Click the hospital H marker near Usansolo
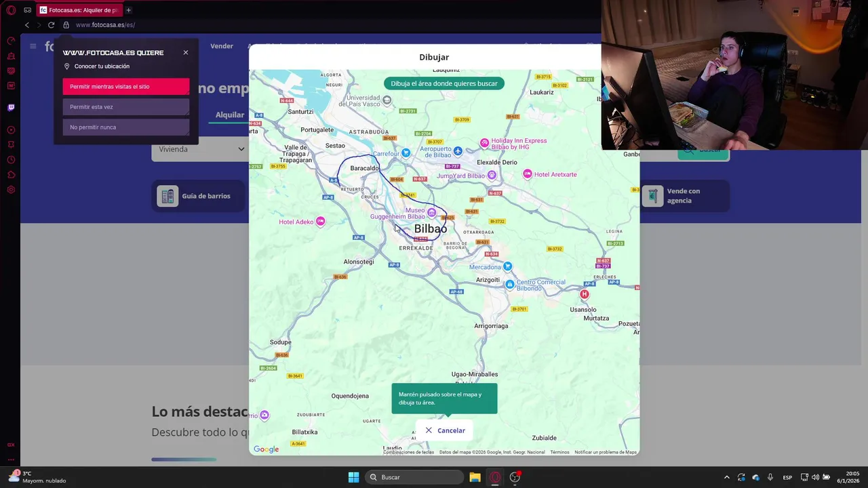Image resolution: width=868 pixels, height=488 pixels. 585,294
